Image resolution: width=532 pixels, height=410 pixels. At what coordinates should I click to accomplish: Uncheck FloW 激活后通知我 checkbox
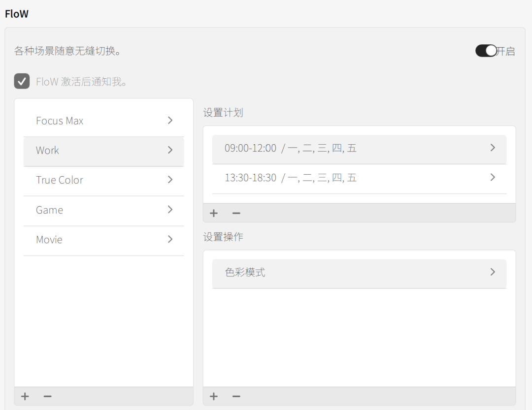click(22, 81)
